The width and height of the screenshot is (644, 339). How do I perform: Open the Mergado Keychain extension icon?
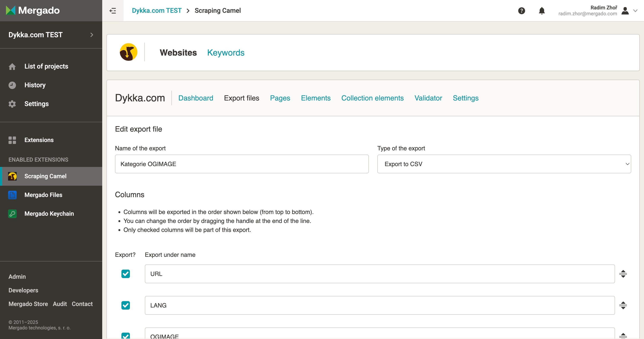pyautogui.click(x=12, y=214)
